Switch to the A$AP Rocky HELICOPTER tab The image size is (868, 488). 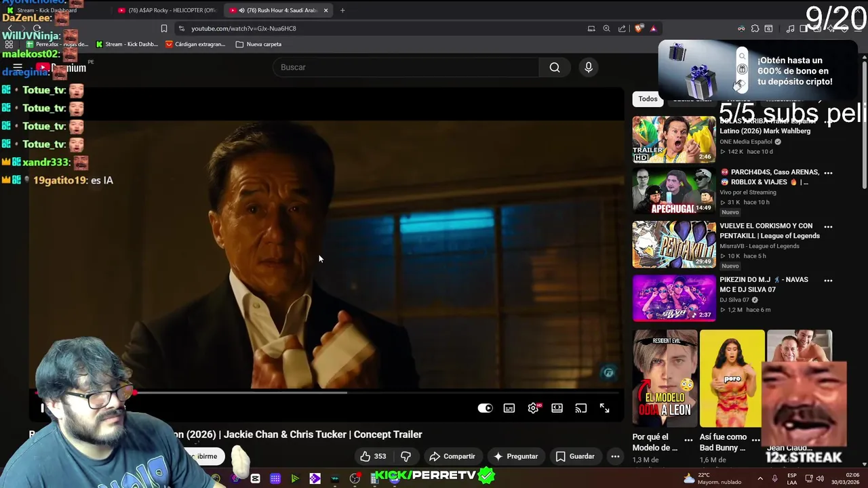pyautogui.click(x=167, y=10)
